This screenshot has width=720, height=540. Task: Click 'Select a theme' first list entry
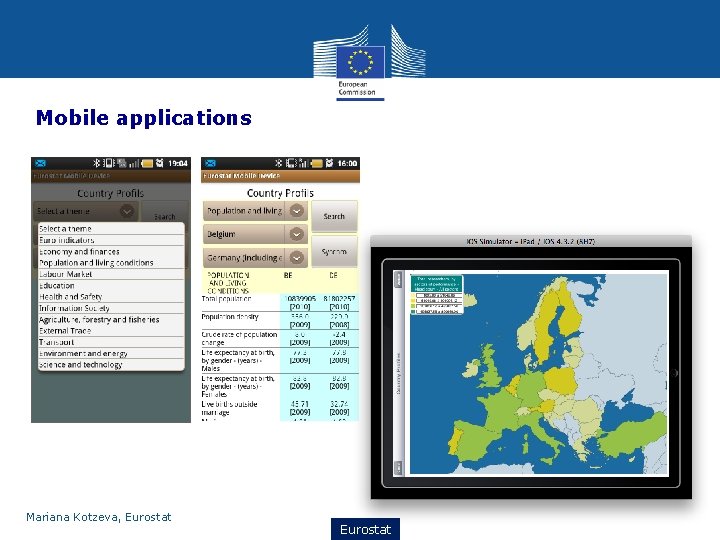point(111,228)
